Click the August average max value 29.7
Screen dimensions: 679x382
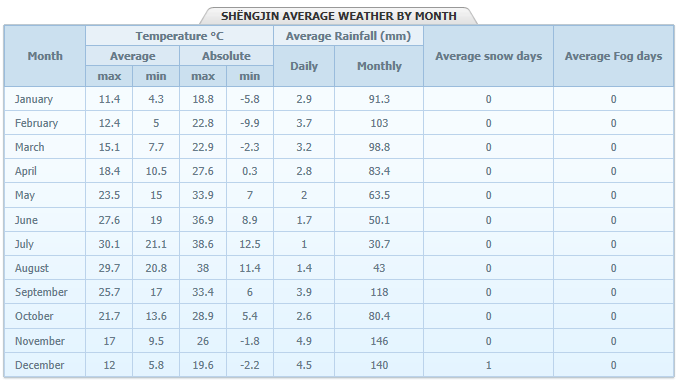click(x=109, y=268)
